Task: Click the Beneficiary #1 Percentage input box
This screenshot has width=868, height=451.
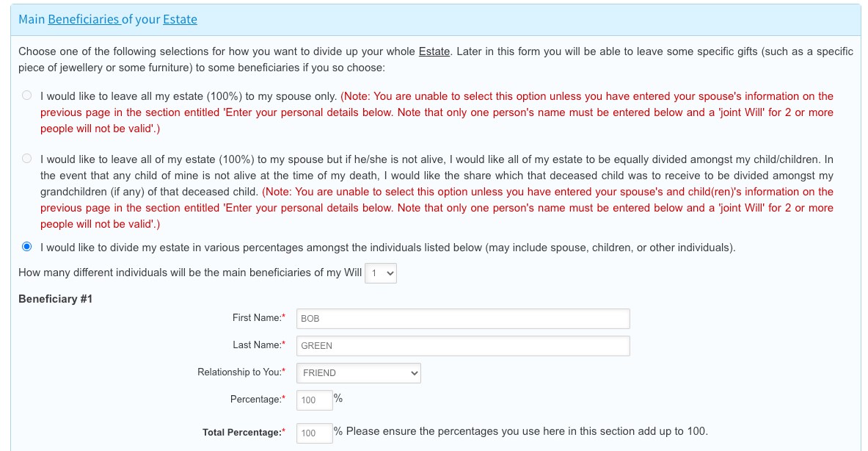Action: [x=313, y=400]
